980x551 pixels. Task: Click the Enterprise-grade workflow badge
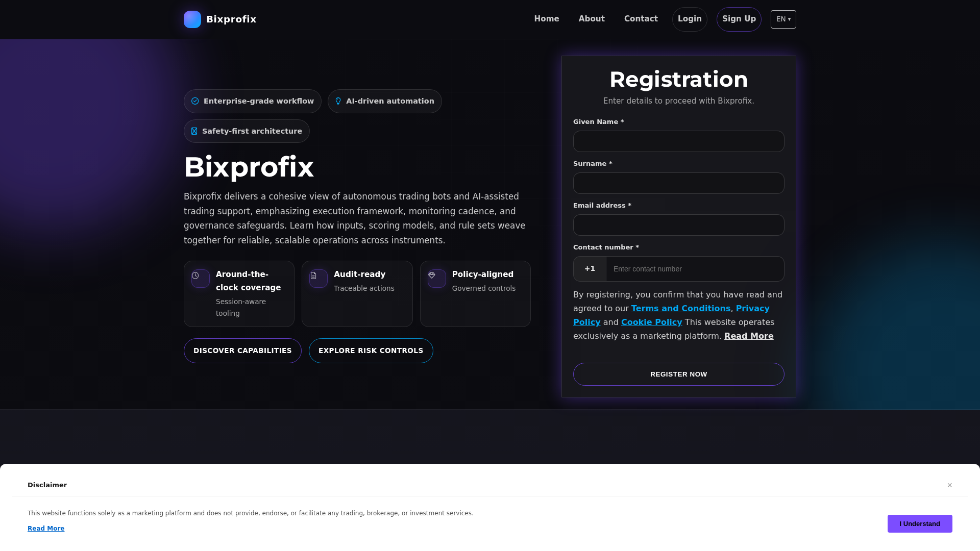[x=253, y=102]
